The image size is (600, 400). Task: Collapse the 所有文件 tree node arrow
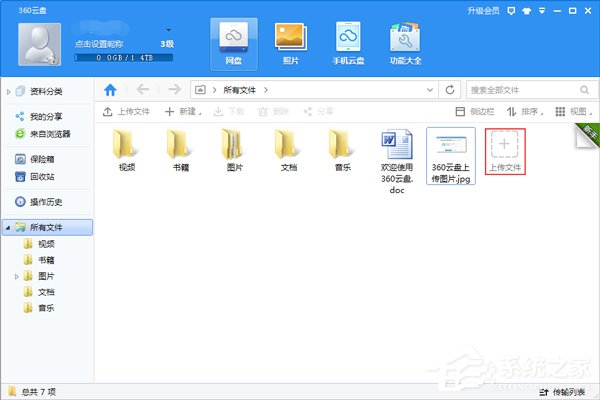(8, 227)
